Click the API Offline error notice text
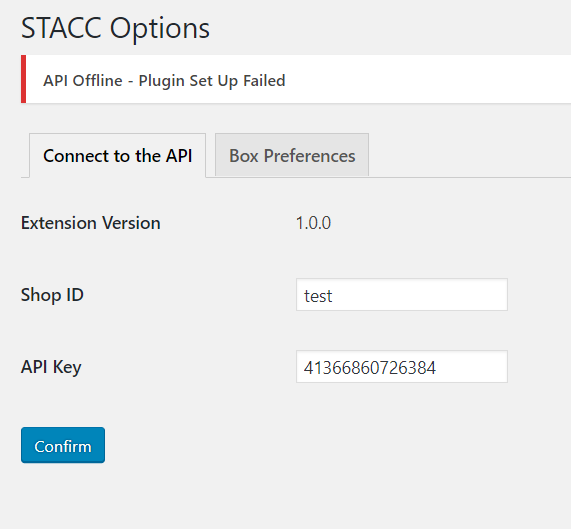Image resolution: width=571 pixels, height=529 pixels. [164, 80]
